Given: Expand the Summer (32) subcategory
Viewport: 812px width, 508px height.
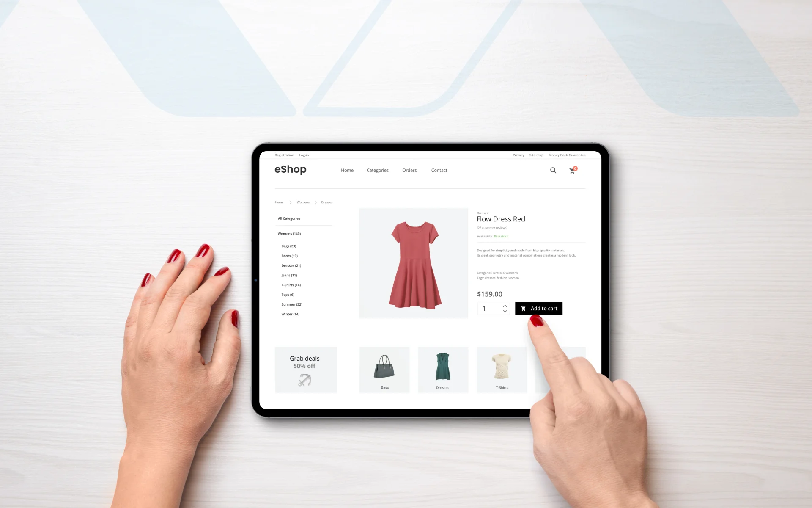Looking at the screenshot, I should click(x=292, y=304).
